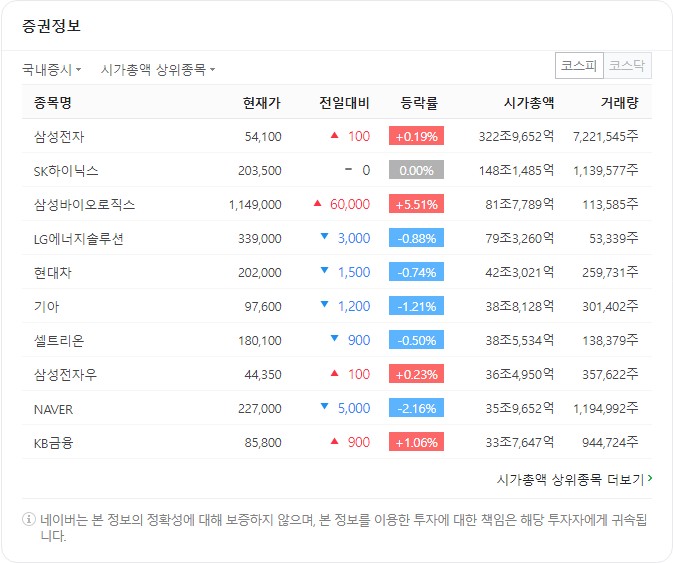Click the blue down arrow for NAVER

(x=324, y=408)
